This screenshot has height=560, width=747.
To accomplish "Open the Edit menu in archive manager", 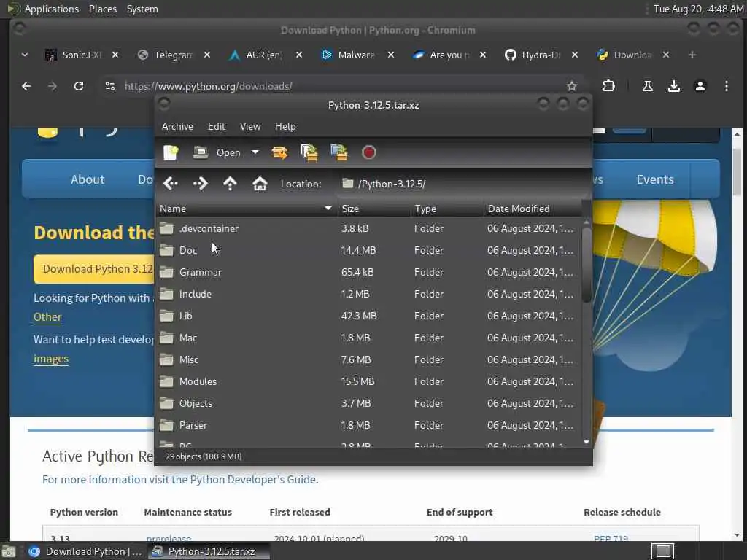I will click(x=216, y=126).
